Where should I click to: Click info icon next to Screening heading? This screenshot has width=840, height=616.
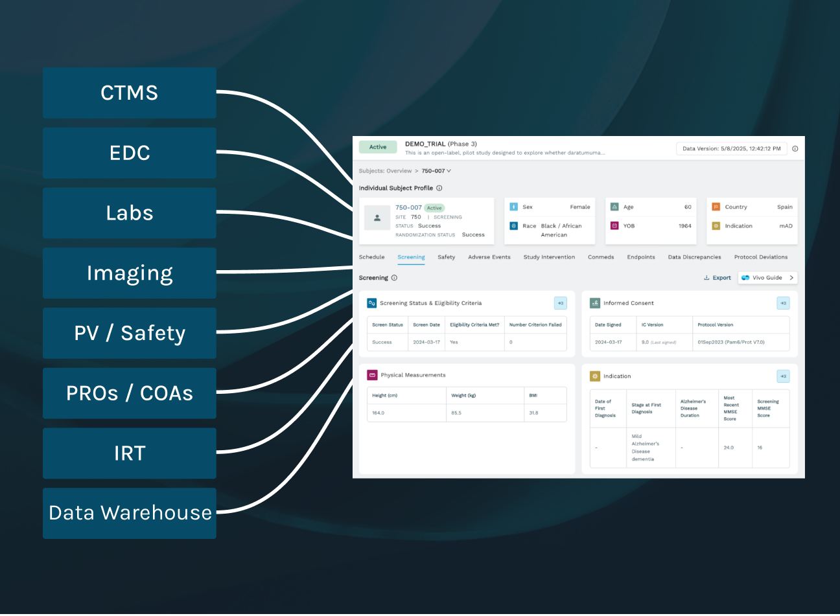coord(394,278)
